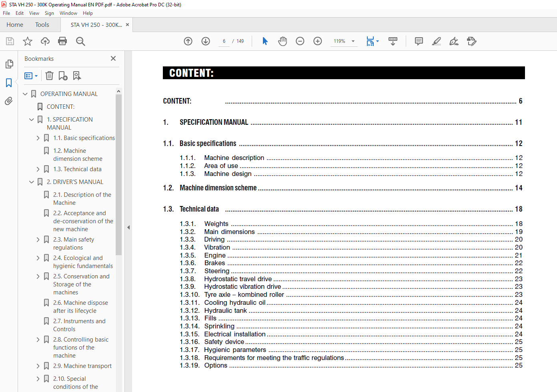
Task: Go to the previous page arrow
Action: [188, 41]
